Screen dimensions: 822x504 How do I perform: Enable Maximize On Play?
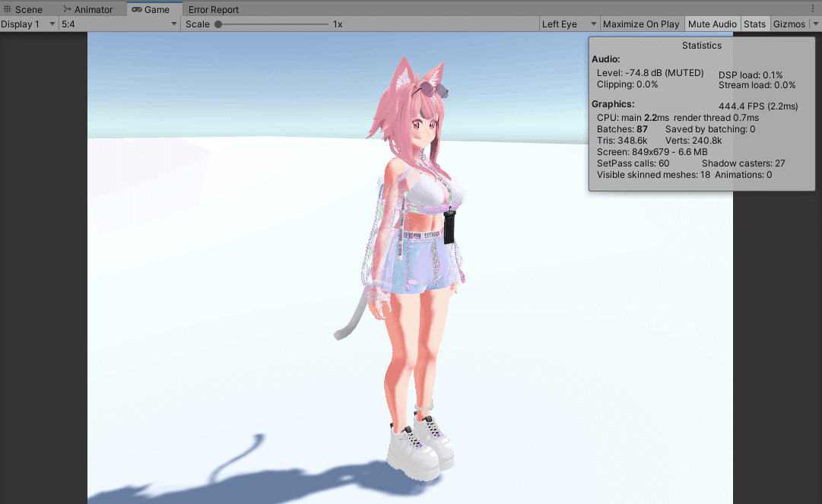pyautogui.click(x=641, y=24)
